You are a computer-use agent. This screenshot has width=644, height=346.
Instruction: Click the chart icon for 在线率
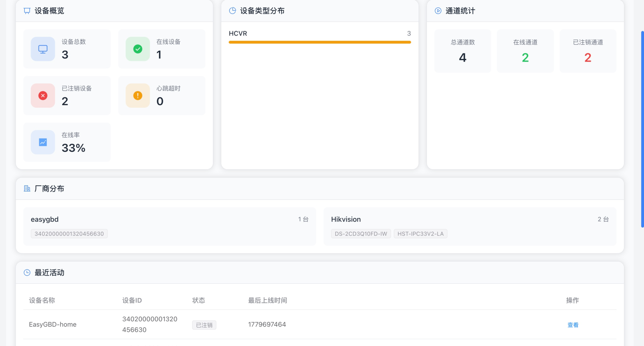(43, 142)
